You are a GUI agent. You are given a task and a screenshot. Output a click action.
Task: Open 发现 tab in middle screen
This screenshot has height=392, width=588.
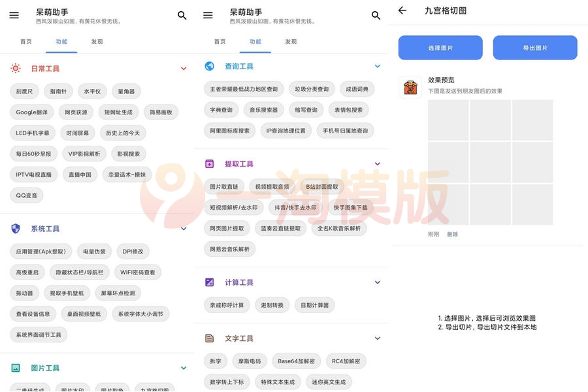coord(291,42)
